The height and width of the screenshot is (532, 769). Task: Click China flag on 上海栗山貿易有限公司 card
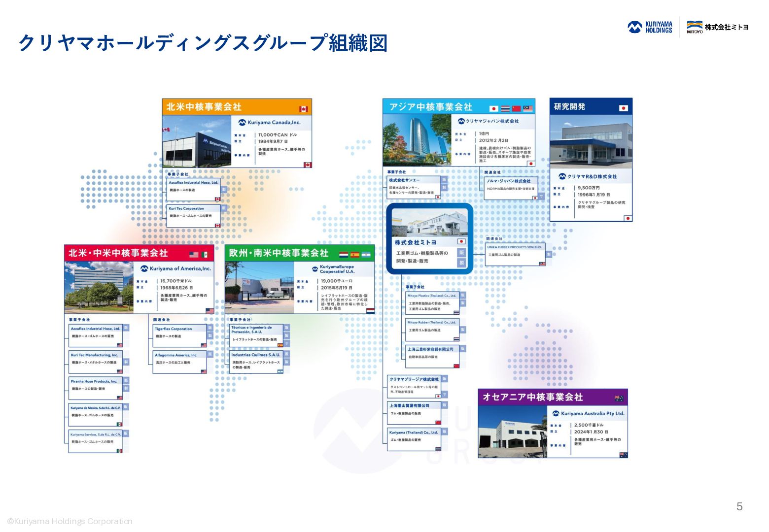pyautogui.click(x=438, y=423)
